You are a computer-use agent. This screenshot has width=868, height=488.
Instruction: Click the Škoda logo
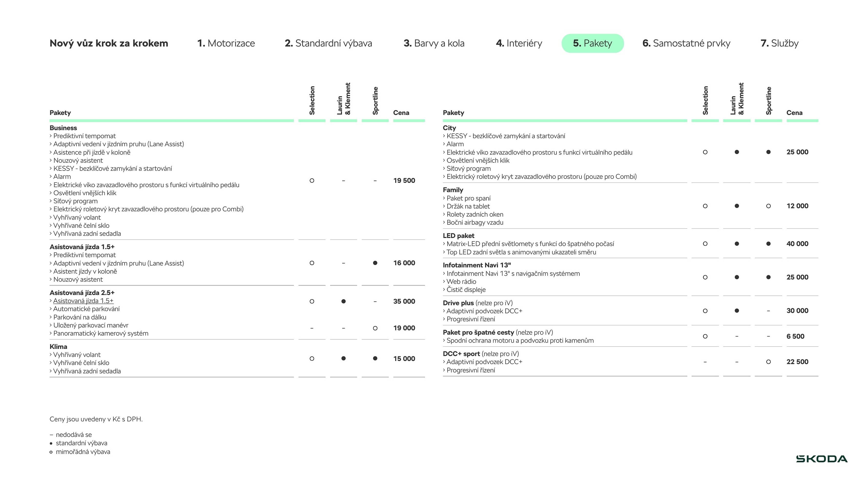tap(822, 459)
